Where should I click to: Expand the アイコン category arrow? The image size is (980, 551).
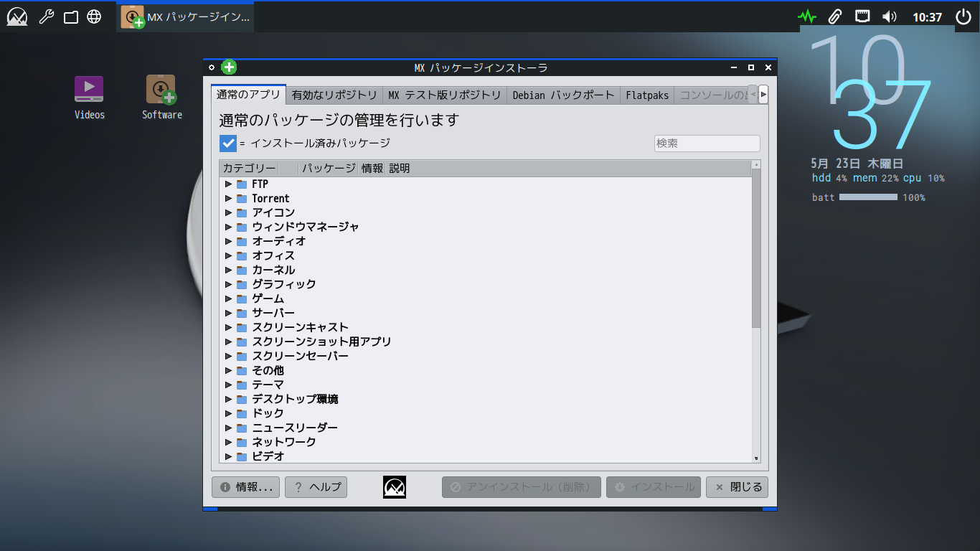(x=229, y=212)
